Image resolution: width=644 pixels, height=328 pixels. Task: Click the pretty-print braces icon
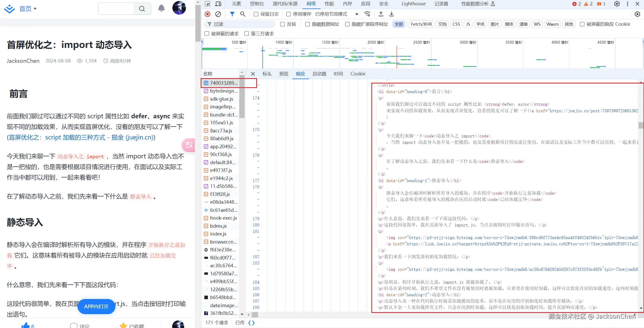tap(251, 323)
